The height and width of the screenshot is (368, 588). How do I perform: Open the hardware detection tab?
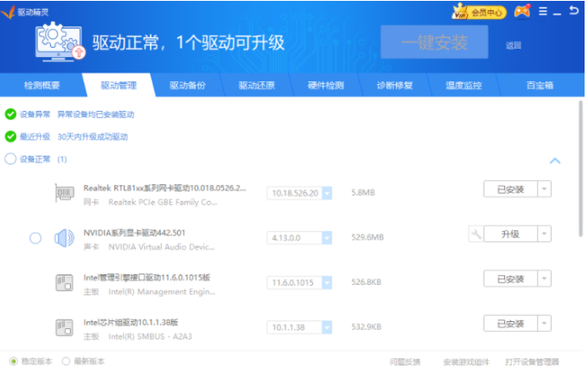click(x=325, y=86)
